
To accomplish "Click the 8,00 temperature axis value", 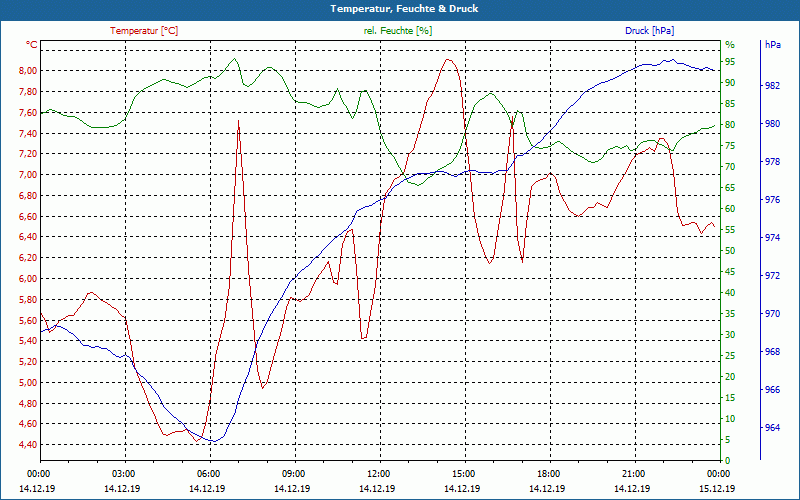I will pyautogui.click(x=29, y=70).
